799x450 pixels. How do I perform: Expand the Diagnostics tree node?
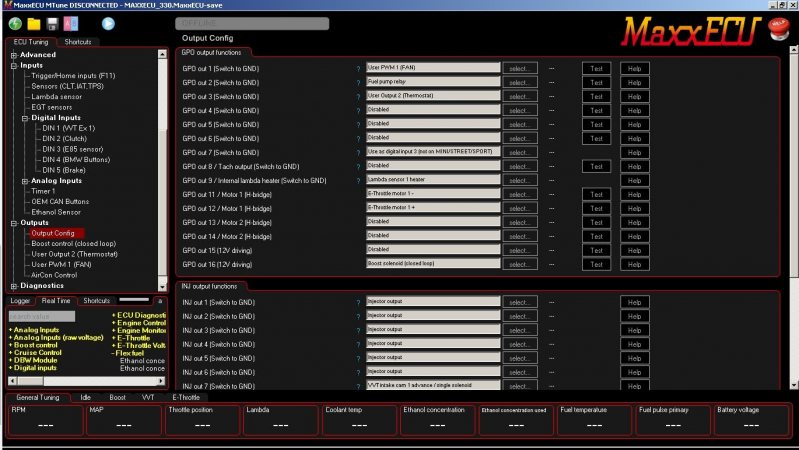coord(14,286)
